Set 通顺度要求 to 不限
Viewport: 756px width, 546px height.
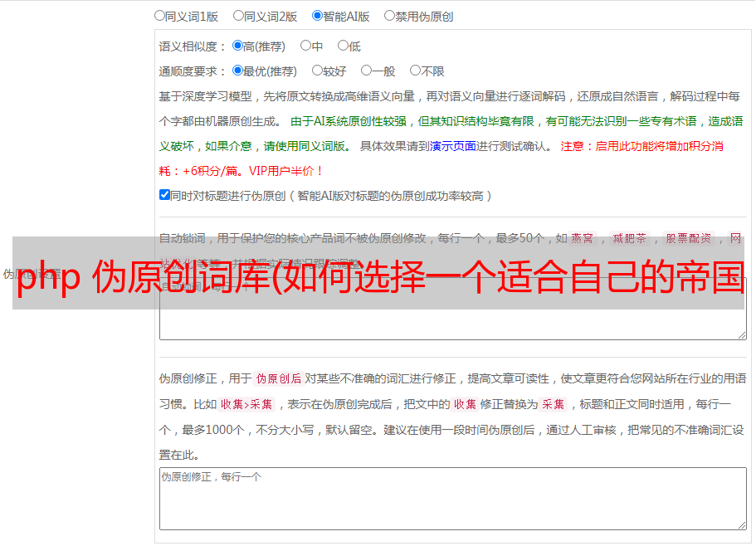tap(415, 71)
